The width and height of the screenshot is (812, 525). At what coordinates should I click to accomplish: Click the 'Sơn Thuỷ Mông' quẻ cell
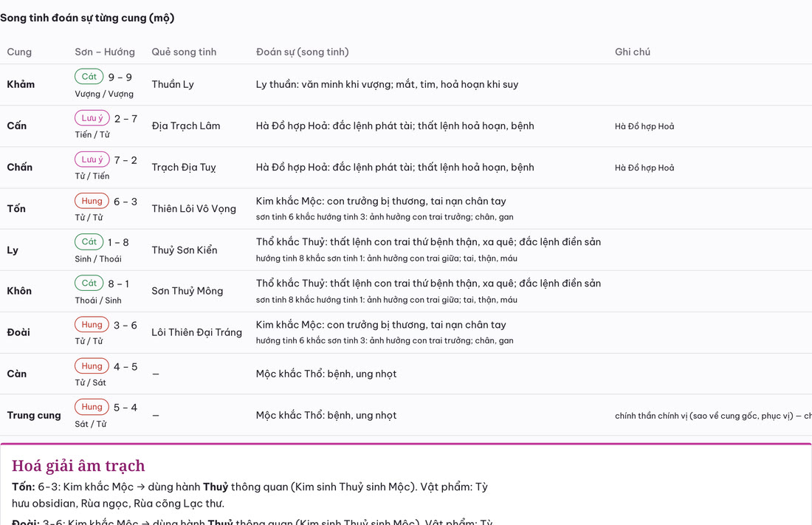tap(187, 291)
